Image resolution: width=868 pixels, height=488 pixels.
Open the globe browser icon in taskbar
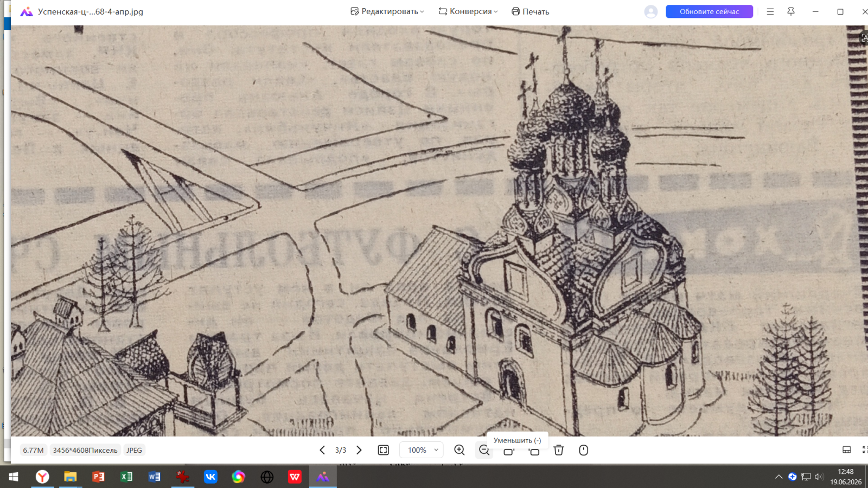pos(267,477)
